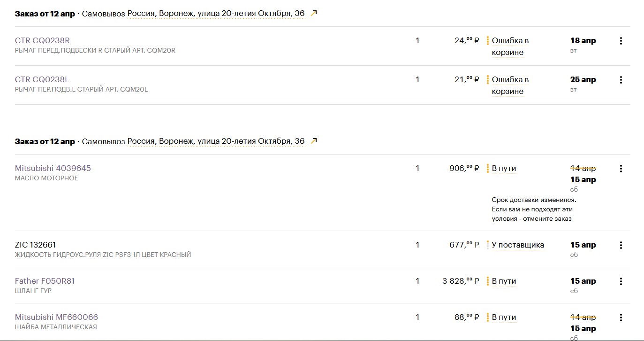Open three-dot menu for Mitsubishi MF660066
Image resolution: width=644 pixels, height=341 pixels.
coord(621,318)
